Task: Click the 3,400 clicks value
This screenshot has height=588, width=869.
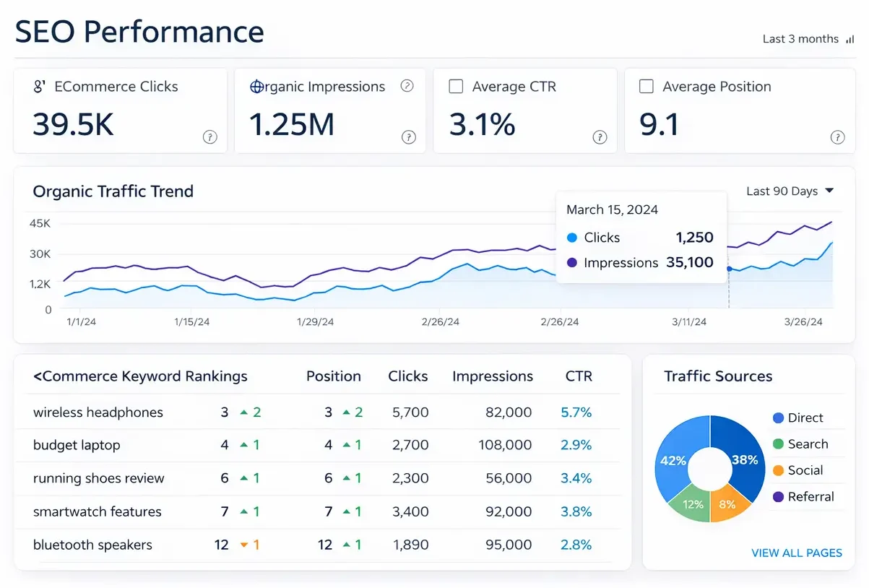Action: [x=410, y=511]
